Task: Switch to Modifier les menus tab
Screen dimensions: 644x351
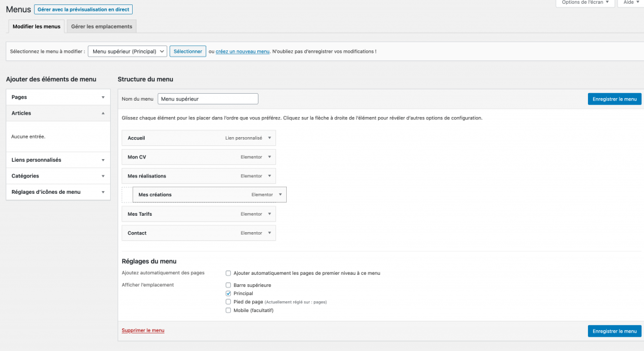Action: coord(36,26)
